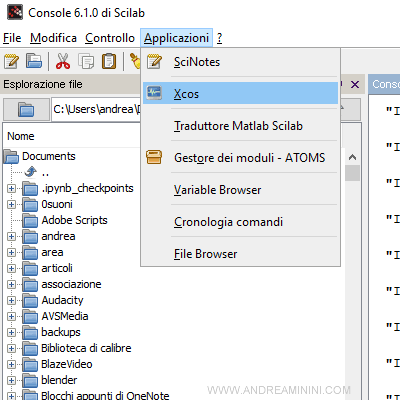Expand the associazione folder node
Screen dimensions: 400x400
11,285
